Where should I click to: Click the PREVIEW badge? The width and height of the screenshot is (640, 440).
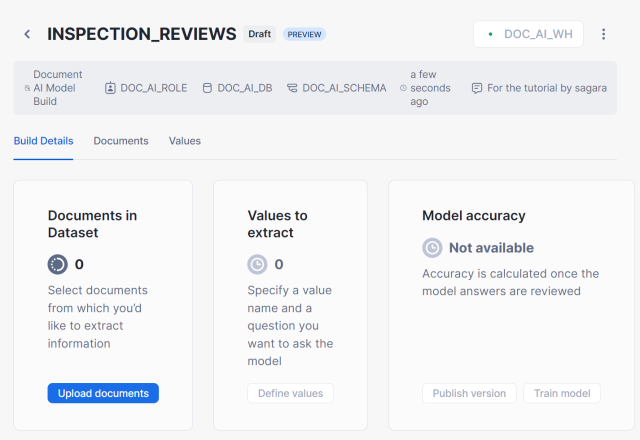point(305,34)
